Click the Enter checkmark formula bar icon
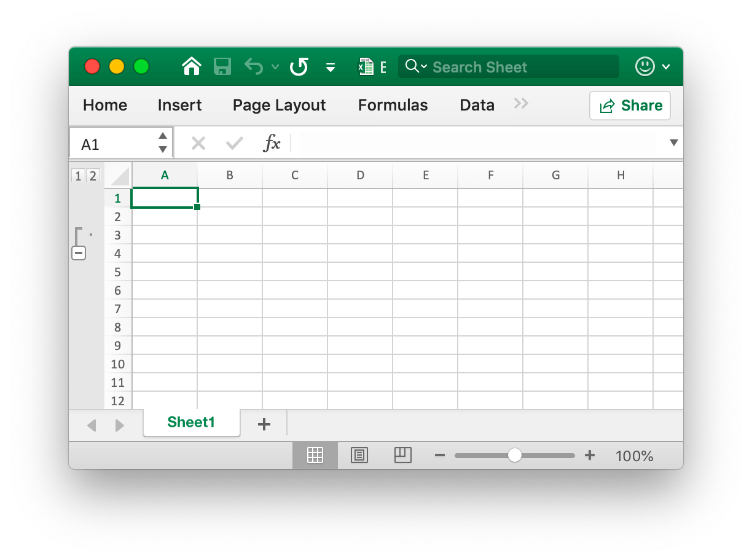The height and width of the screenshot is (560, 752). click(x=234, y=144)
